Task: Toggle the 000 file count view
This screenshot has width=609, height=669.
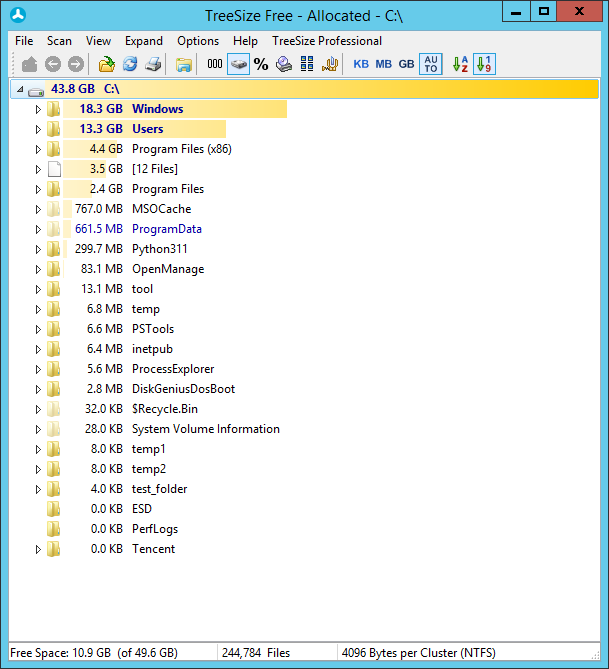Action: click(x=215, y=64)
